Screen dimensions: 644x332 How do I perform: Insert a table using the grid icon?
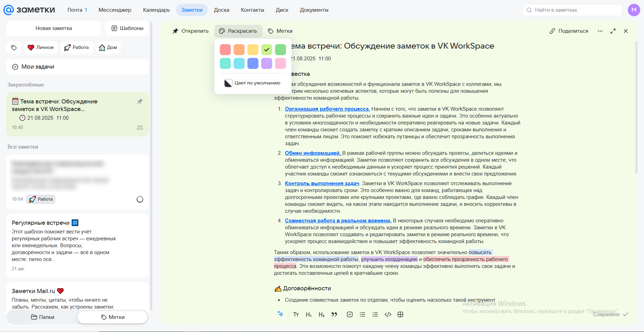click(x=400, y=314)
